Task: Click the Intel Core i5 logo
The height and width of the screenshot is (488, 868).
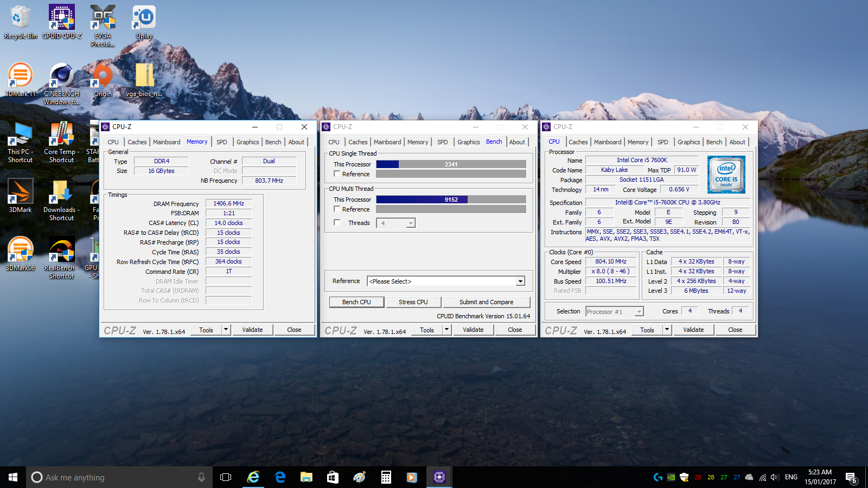Action: pyautogui.click(x=726, y=175)
